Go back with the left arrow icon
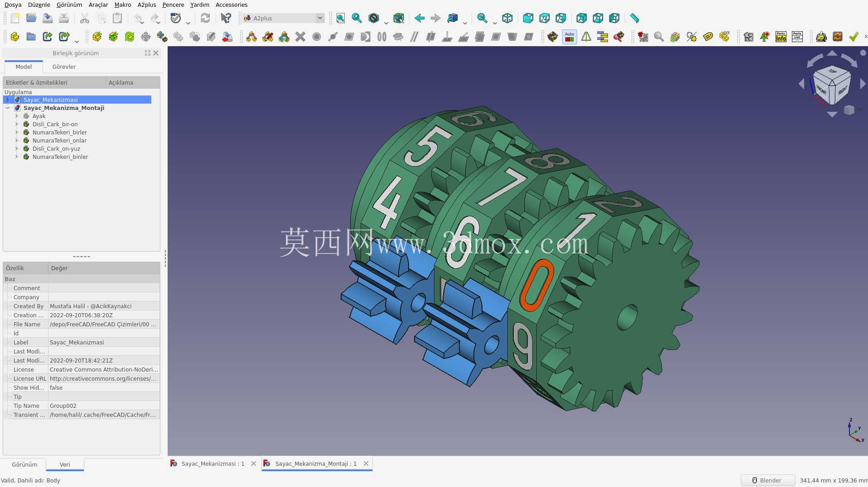The width and height of the screenshot is (868, 487). click(x=420, y=18)
